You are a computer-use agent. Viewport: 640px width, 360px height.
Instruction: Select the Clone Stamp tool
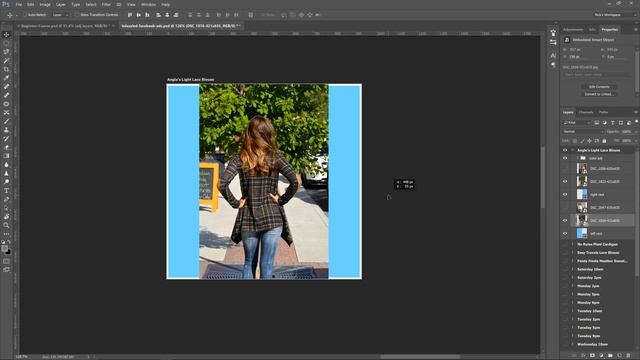[x=6, y=130]
